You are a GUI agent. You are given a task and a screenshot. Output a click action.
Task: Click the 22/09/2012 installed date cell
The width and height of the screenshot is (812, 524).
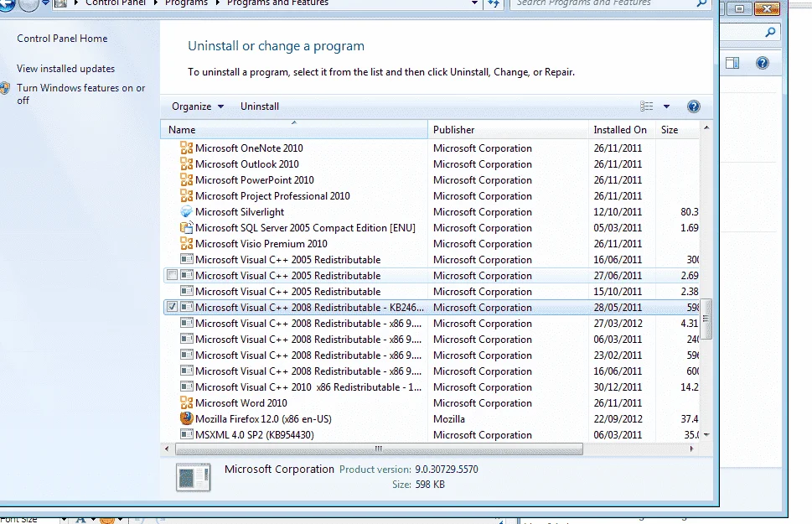(x=618, y=419)
